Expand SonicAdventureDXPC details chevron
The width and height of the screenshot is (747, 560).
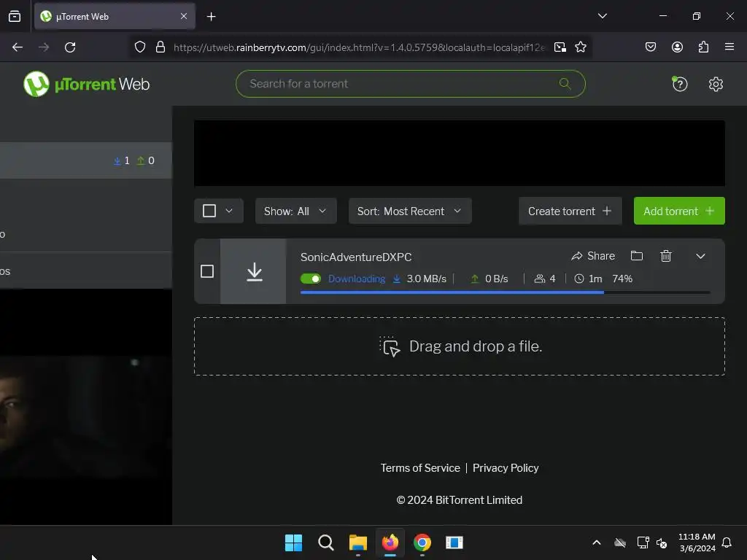click(x=700, y=256)
